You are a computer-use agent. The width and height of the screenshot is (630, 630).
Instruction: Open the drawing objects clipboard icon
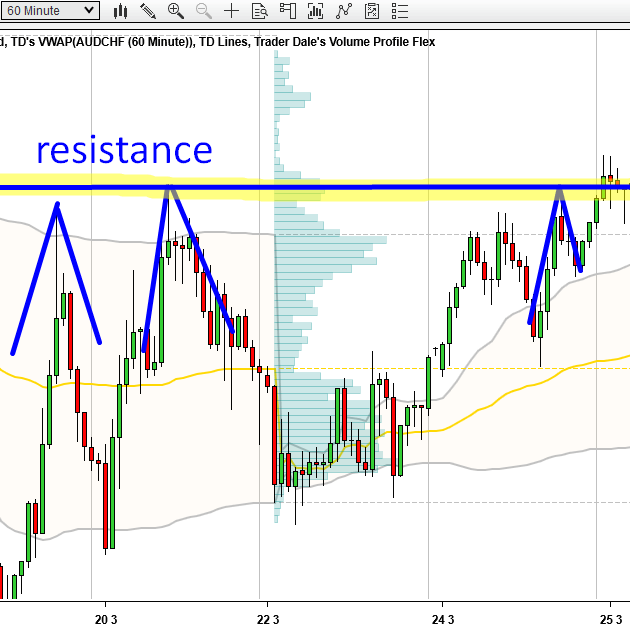click(372, 11)
